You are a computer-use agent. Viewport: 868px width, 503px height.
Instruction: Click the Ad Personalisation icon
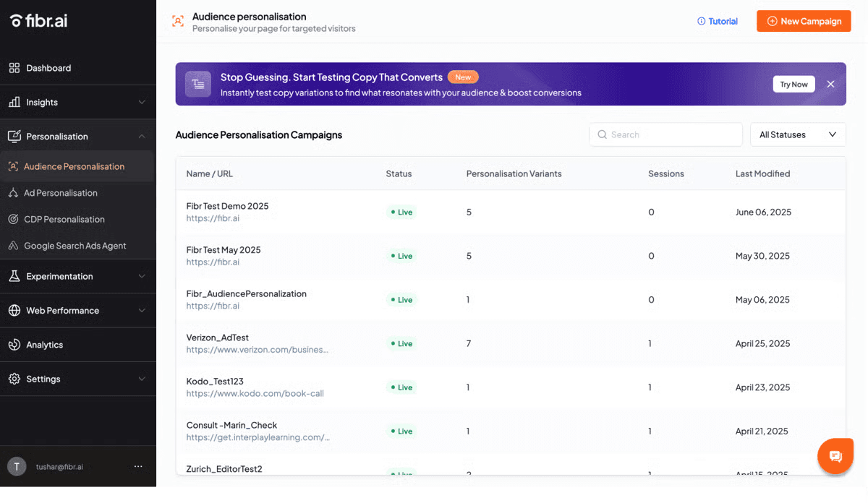pyautogui.click(x=13, y=193)
